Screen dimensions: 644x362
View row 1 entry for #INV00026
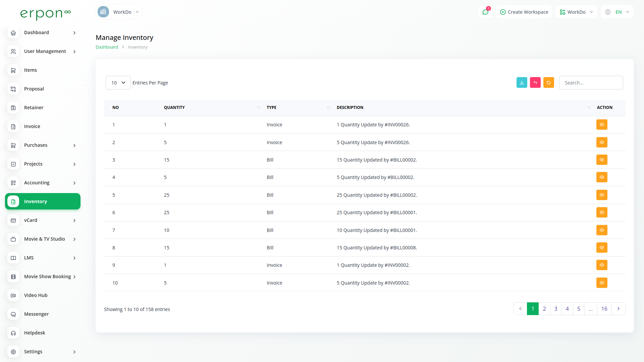pyautogui.click(x=602, y=125)
